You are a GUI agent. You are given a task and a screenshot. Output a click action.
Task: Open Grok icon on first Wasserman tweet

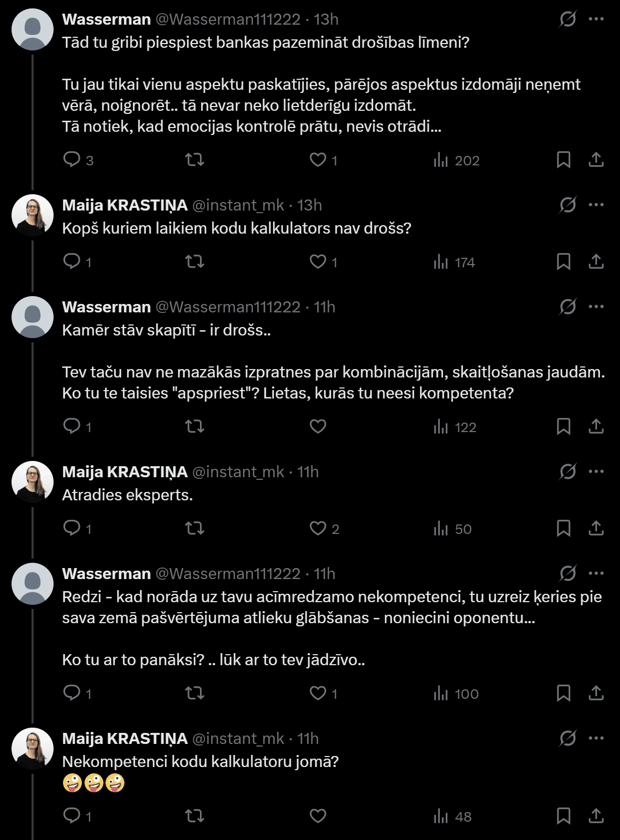[x=568, y=19]
